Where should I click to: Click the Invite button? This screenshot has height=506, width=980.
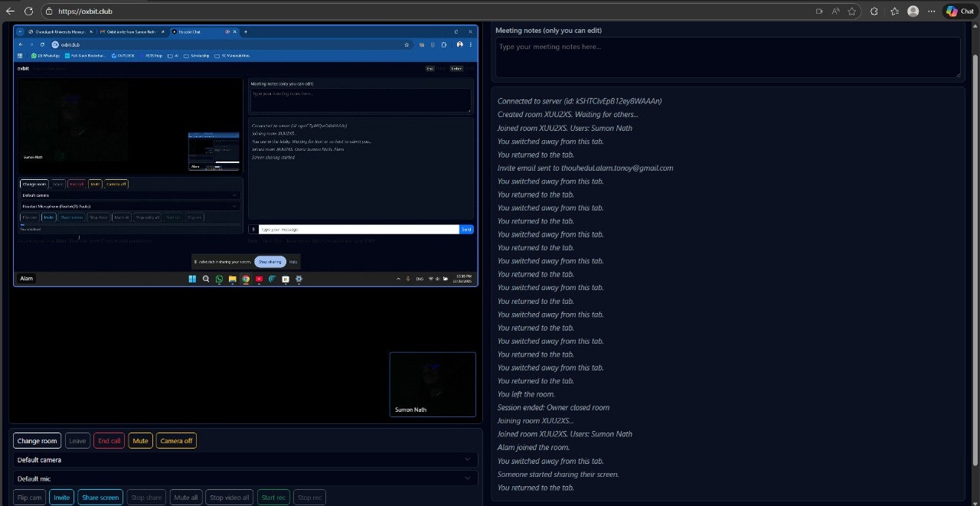tap(61, 497)
